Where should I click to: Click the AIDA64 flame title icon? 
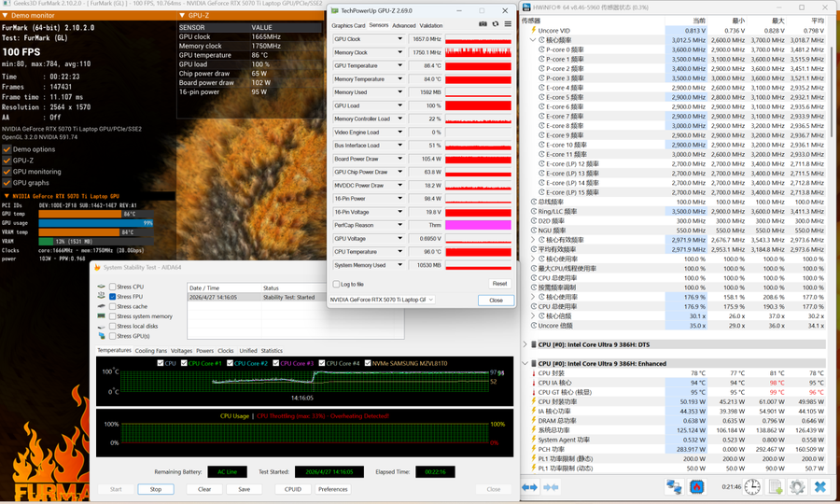[x=97, y=267]
